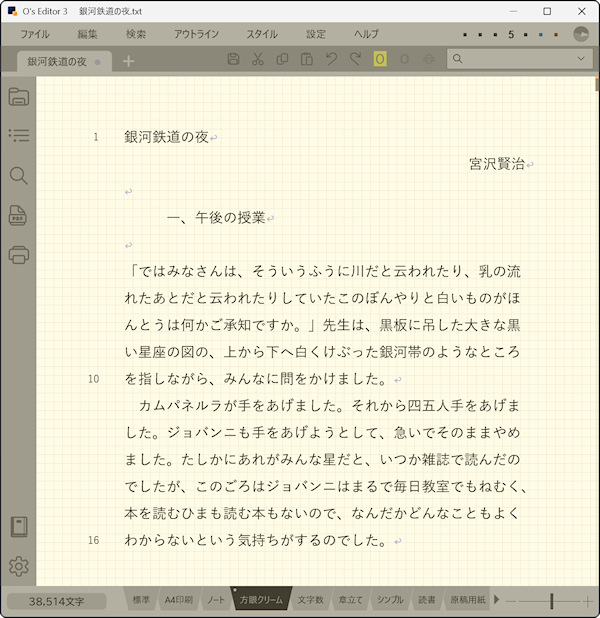
Task: Click the cut scissors icon
Action: click(x=257, y=60)
